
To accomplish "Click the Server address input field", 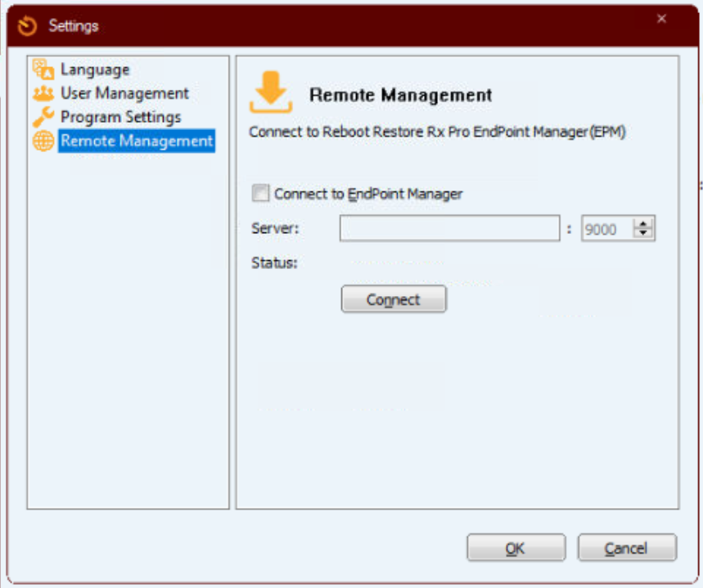I will (449, 228).
